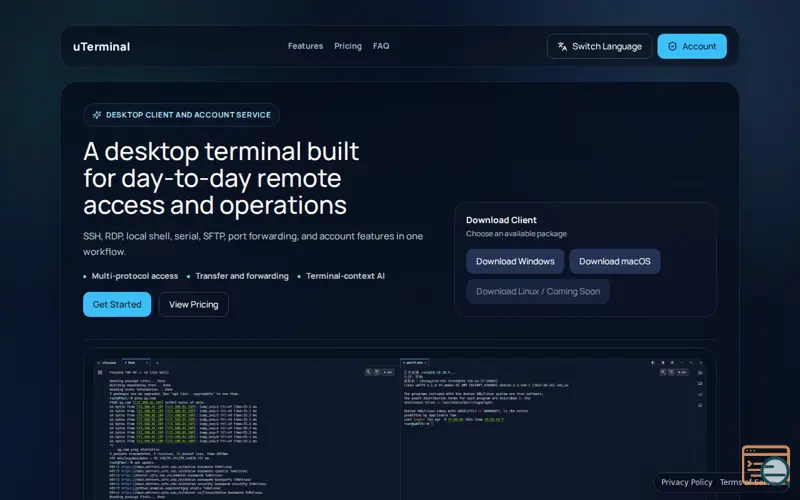This screenshot has width=800, height=500.
Task: Open the FAQ nav item
Action: tap(381, 46)
